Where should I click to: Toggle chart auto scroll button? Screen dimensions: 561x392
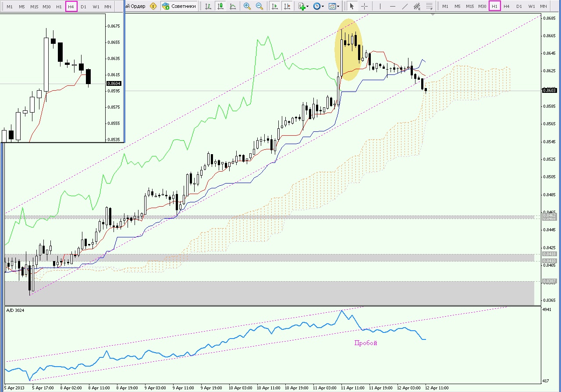pyautogui.click(x=275, y=6)
